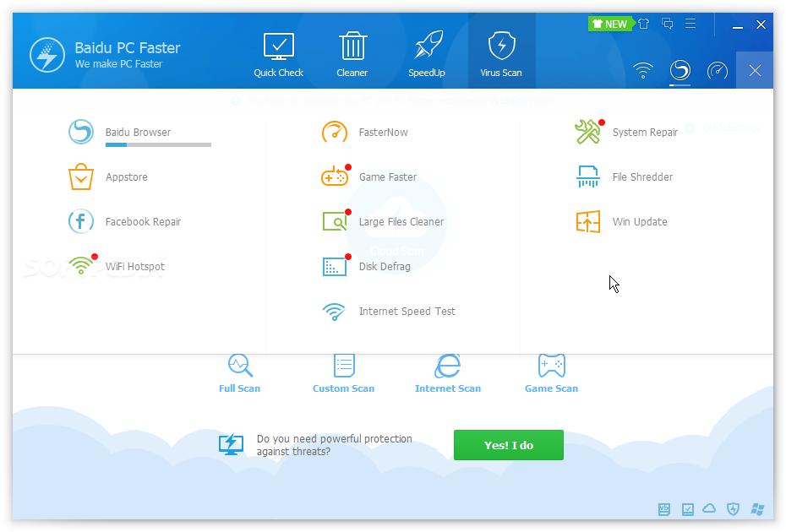The height and width of the screenshot is (532, 786).
Task: Open the feedback chat bubbles icon
Action: (x=667, y=24)
